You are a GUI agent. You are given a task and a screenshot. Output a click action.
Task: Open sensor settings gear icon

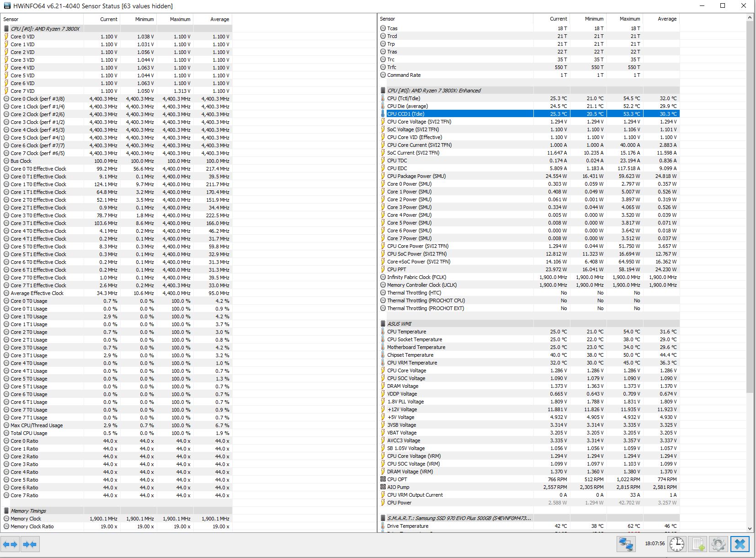tap(718, 544)
